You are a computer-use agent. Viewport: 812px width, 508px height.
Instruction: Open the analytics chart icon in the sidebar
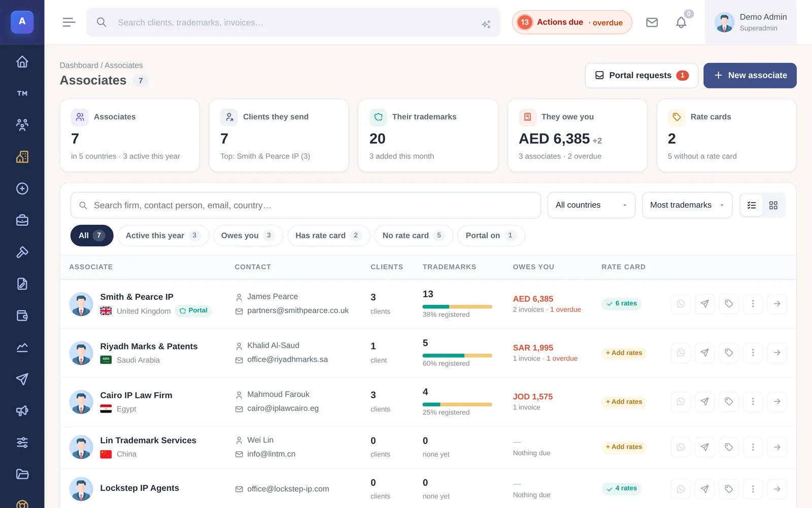(x=22, y=347)
